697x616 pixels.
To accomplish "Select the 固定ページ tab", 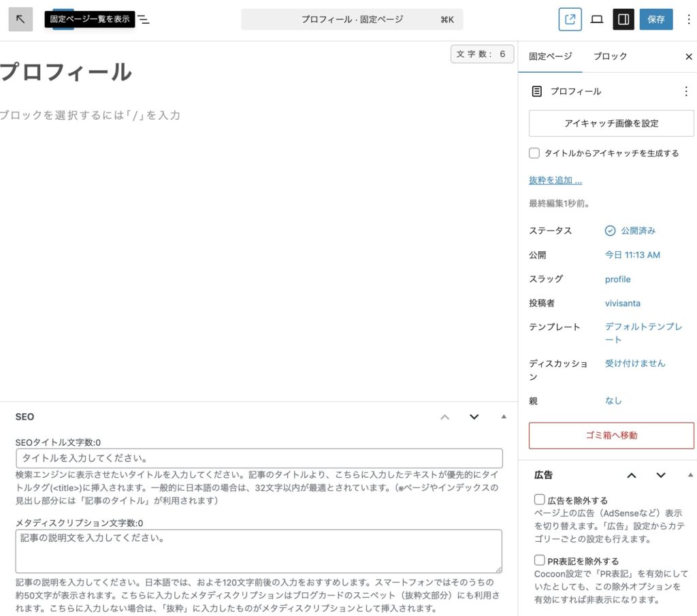I will pos(550,56).
